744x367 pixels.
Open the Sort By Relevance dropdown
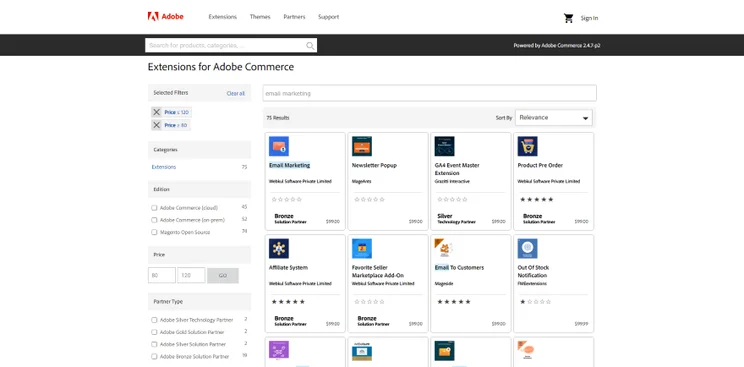(554, 118)
